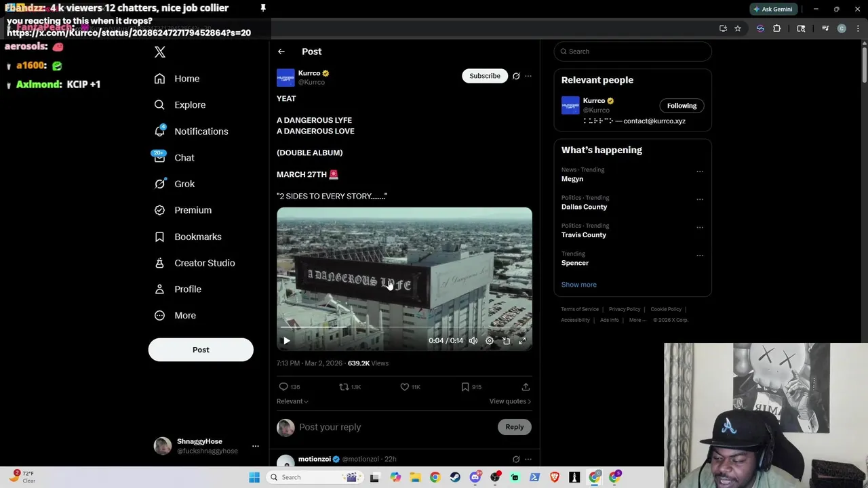Click Show more under What's happening
Image resolution: width=868 pixels, height=488 pixels.
tap(579, 285)
